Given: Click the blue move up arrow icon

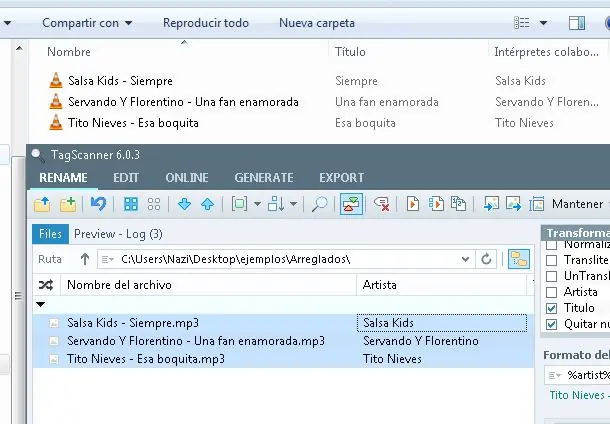Looking at the screenshot, I should click(208, 204).
